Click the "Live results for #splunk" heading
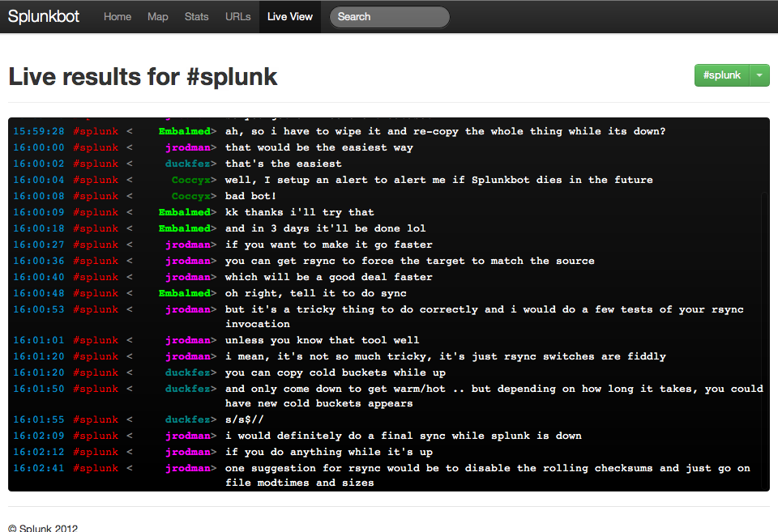 [x=143, y=77]
